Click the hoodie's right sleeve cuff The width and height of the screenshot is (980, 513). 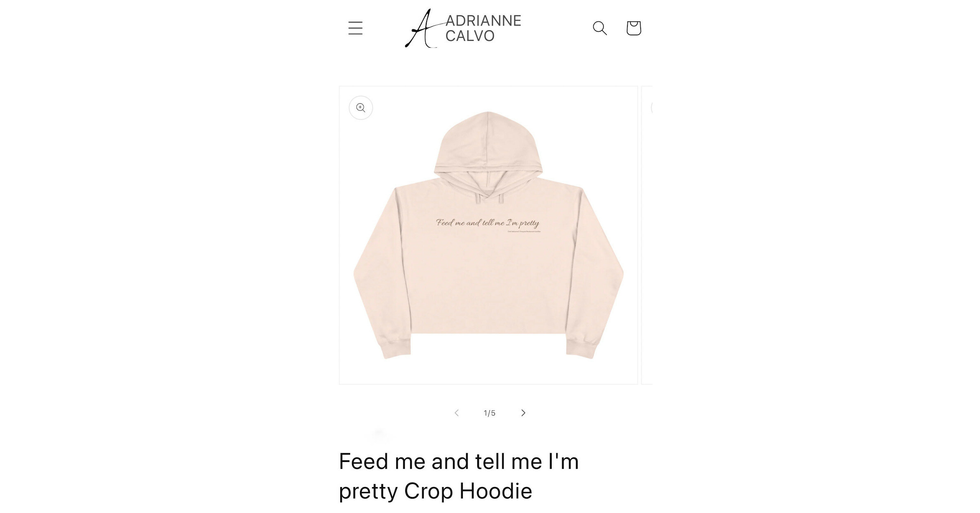pyautogui.click(x=581, y=348)
